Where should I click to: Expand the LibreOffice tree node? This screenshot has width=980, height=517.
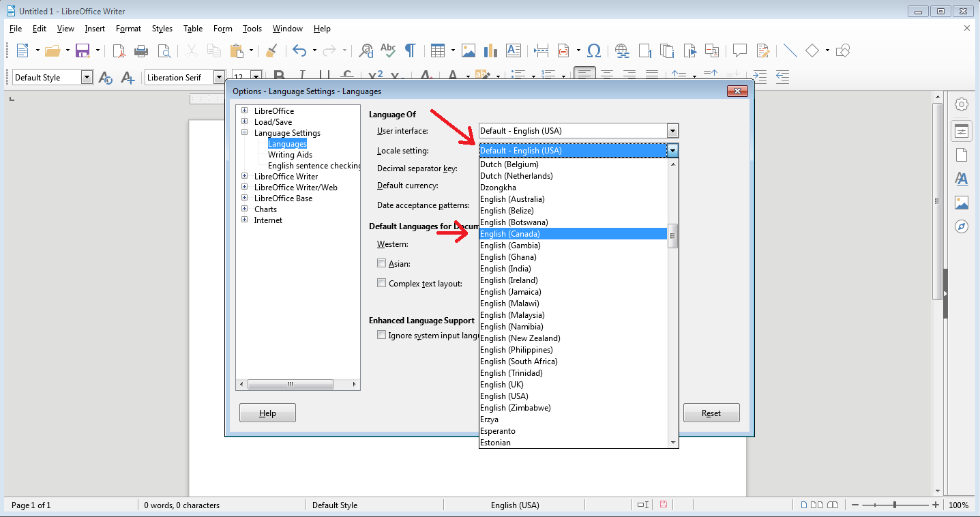245,110
